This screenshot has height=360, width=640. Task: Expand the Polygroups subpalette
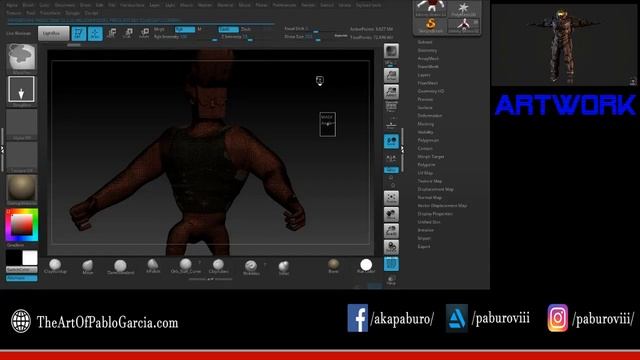coord(428,140)
